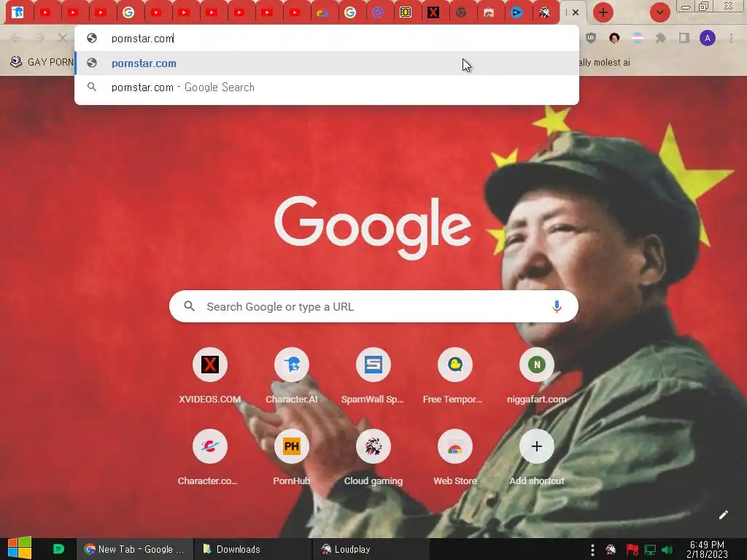747x560 pixels.
Task: Expand the system tray overflow dots
Action: tap(592, 550)
